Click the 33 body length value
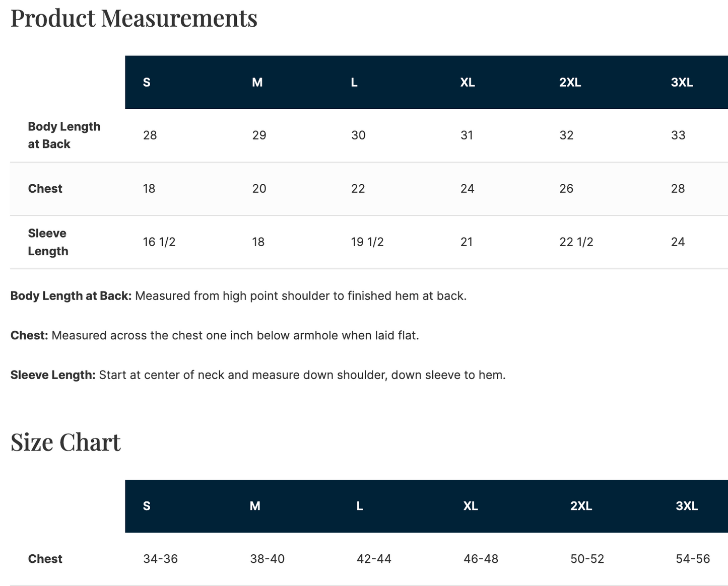Viewport: 728px width, 586px height. [678, 135]
